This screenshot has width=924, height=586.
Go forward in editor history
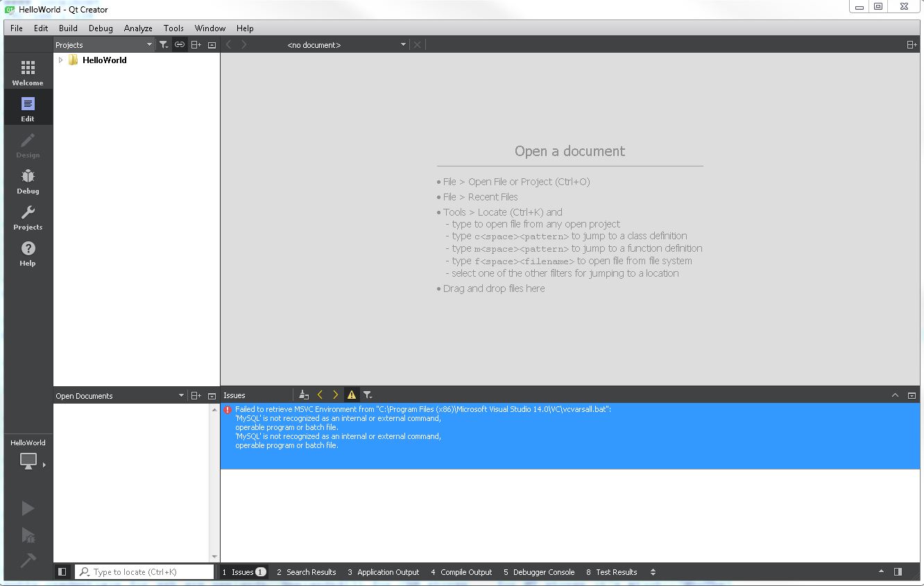tap(244, 44)
